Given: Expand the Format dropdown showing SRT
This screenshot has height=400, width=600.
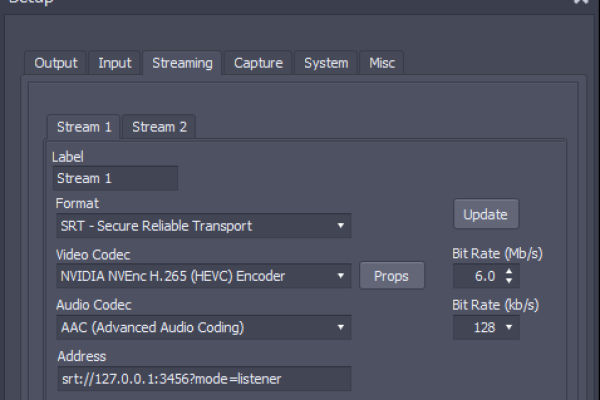Looking at the screenshot, I should tap(202, 226).
